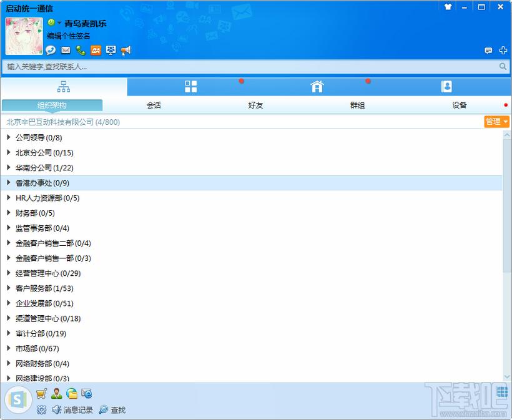Minimize the 启动统一通信 window

coord(465,7)
